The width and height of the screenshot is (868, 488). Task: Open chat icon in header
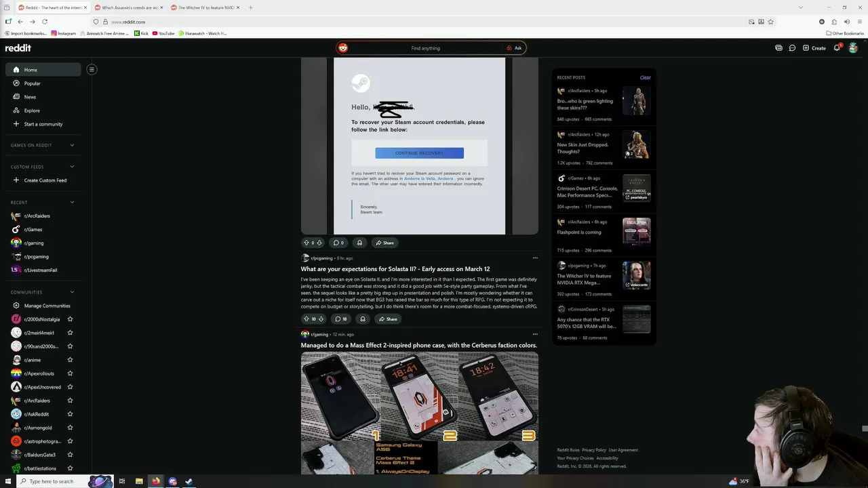[x=792, y=48]
